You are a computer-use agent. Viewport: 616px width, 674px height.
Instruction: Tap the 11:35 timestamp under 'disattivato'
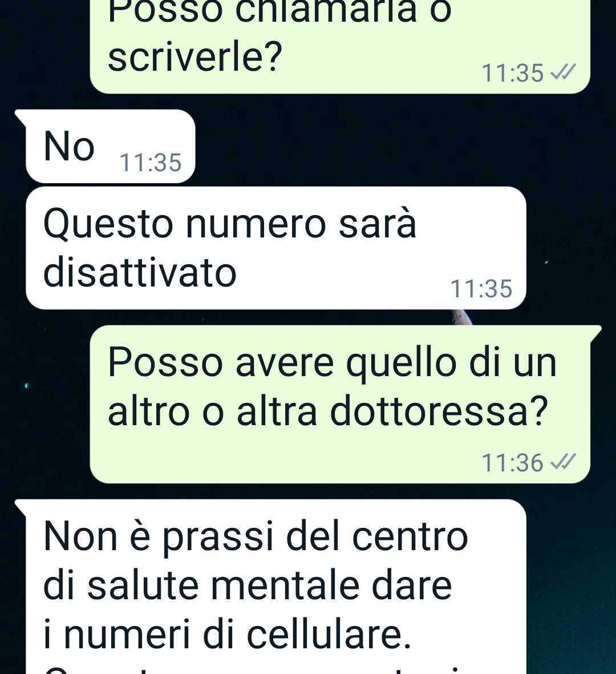481,288
